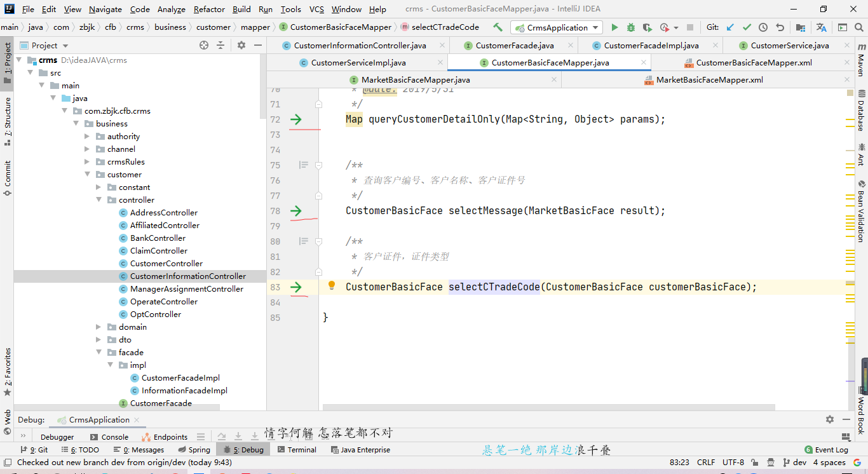Expand the domain package
Image resolution: width=868 pixels, height=474 pixels.
(x=99, y=327)
